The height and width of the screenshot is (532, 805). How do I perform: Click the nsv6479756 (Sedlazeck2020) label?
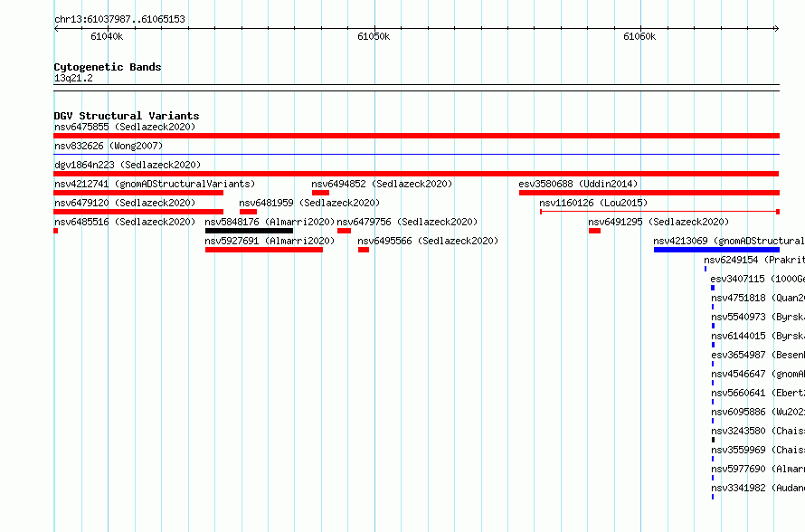pyautogui.click(x=407, y=222)
